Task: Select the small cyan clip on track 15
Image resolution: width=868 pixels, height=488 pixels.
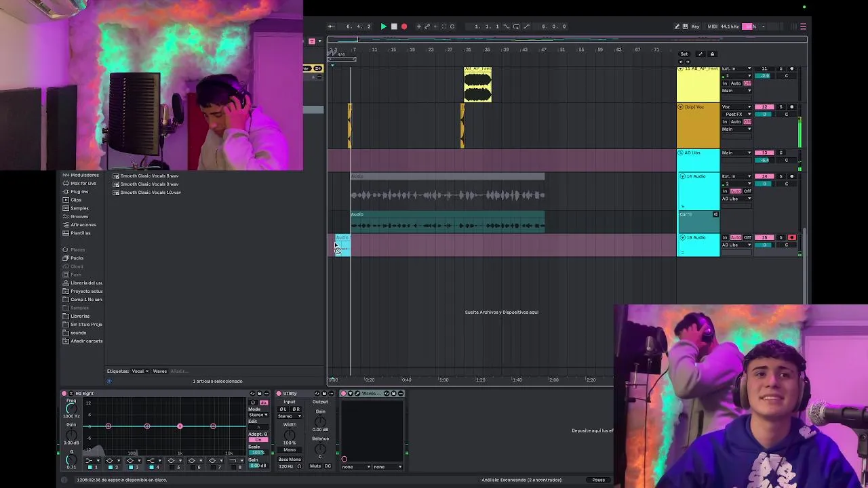Action: (x=342, y=245)
